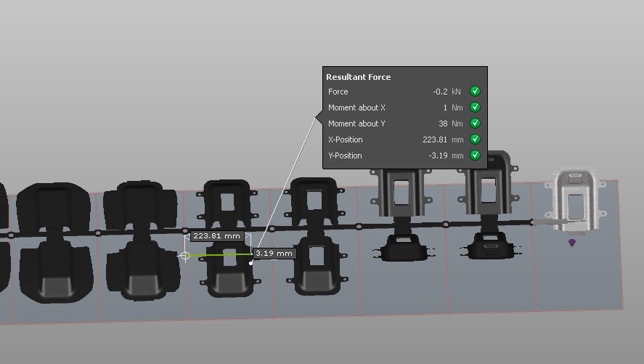Click the purple marker below the finished part
The image size is (644, 364).
[x=571, y=243]
